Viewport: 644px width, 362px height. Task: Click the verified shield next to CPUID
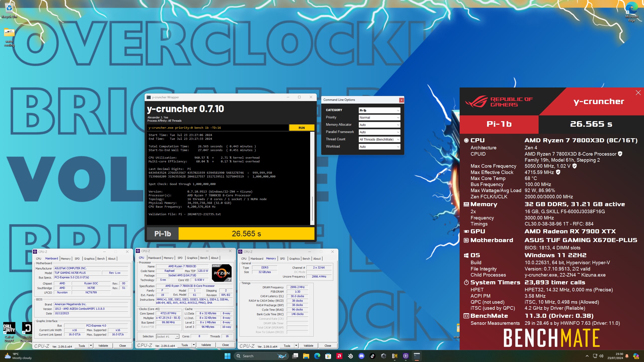pyautogui.click(x=620, y=154)
